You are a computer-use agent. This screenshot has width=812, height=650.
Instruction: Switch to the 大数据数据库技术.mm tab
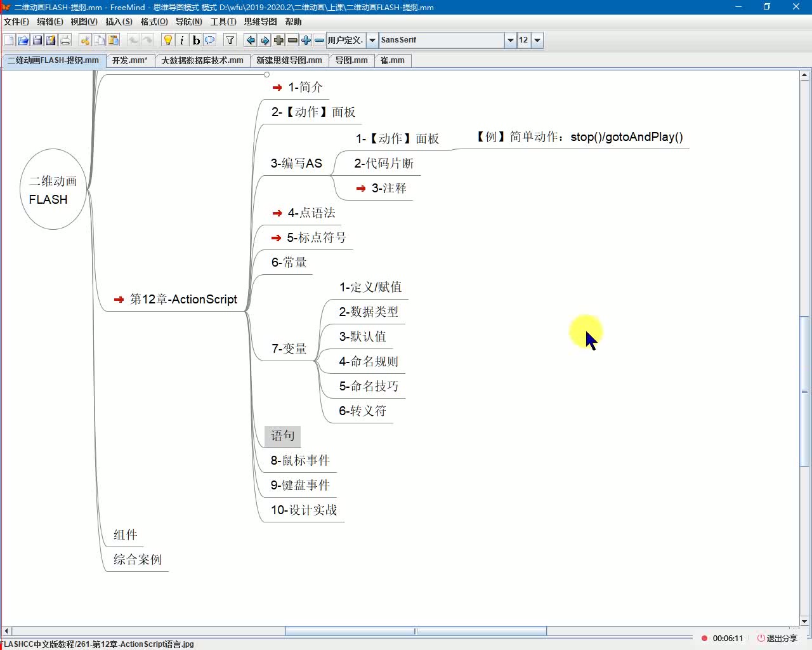click(202, 60)
